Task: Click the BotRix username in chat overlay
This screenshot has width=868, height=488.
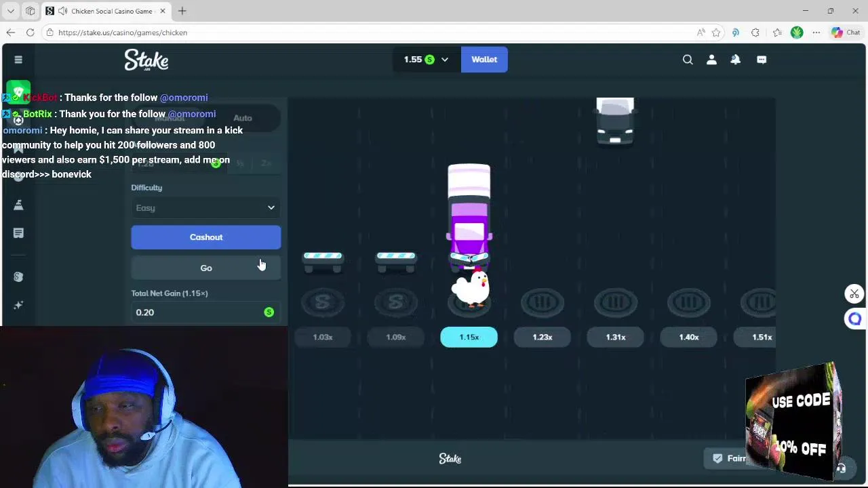Action: 37,114
